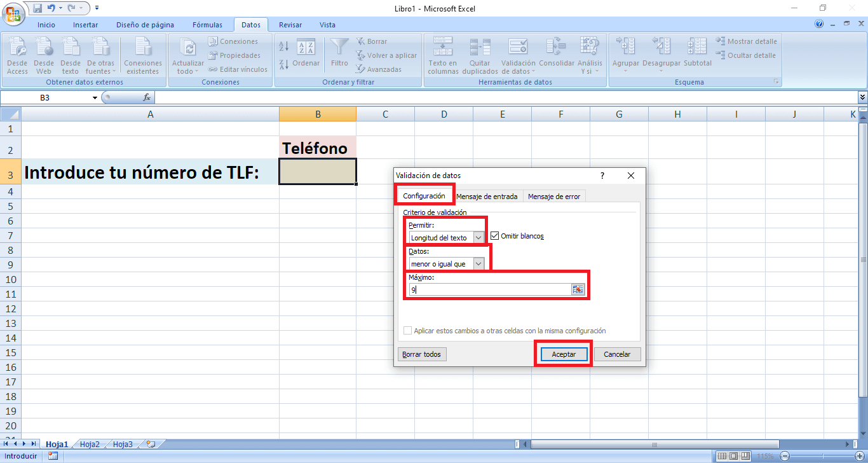Open Vista ribbon tab
Viewport: 868px width, 463px height.
point(327,25)
